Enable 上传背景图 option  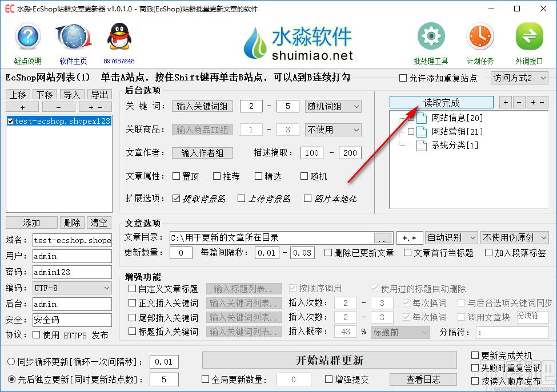(x=241, y=199)
